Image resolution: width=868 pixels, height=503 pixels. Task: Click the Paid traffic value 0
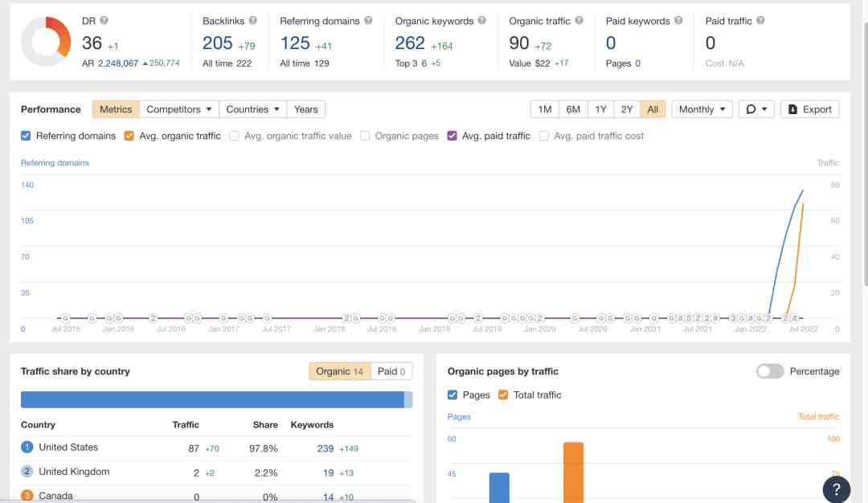point(710,43)
